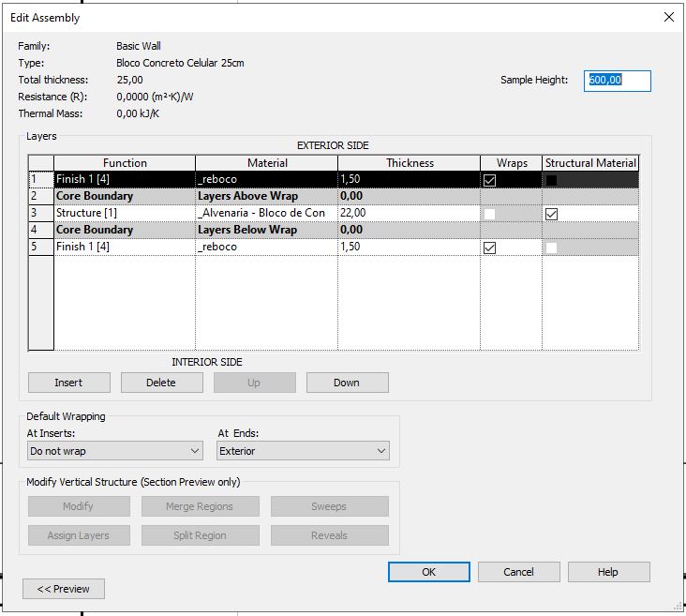The width and height of the screenshot is (686, 616).
Task: Click the type name Bloco Concreto Celular 25cm
Action: 180,63
